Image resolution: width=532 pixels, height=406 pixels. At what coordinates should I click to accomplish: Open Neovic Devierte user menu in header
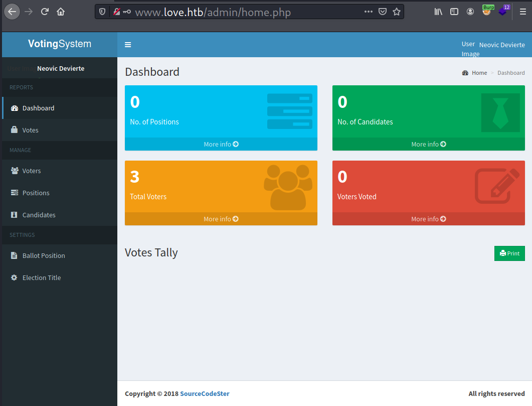(x=501, y=45)
